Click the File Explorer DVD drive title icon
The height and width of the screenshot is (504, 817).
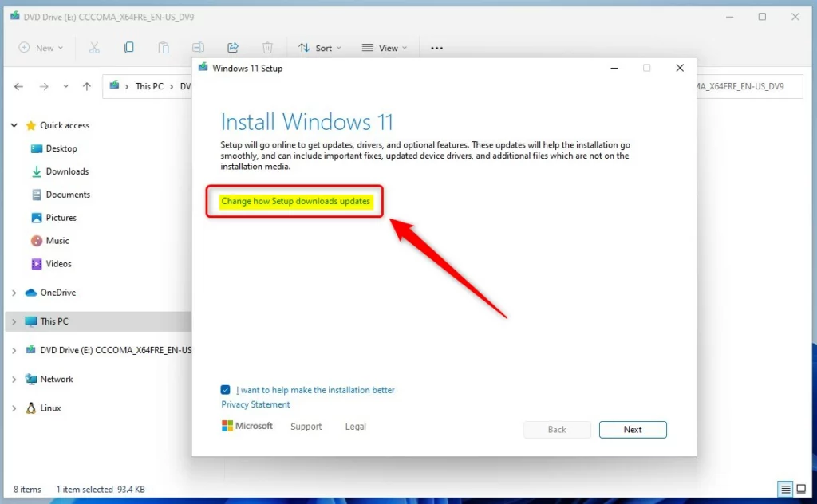pyautogui.click(x=14, y=17)
